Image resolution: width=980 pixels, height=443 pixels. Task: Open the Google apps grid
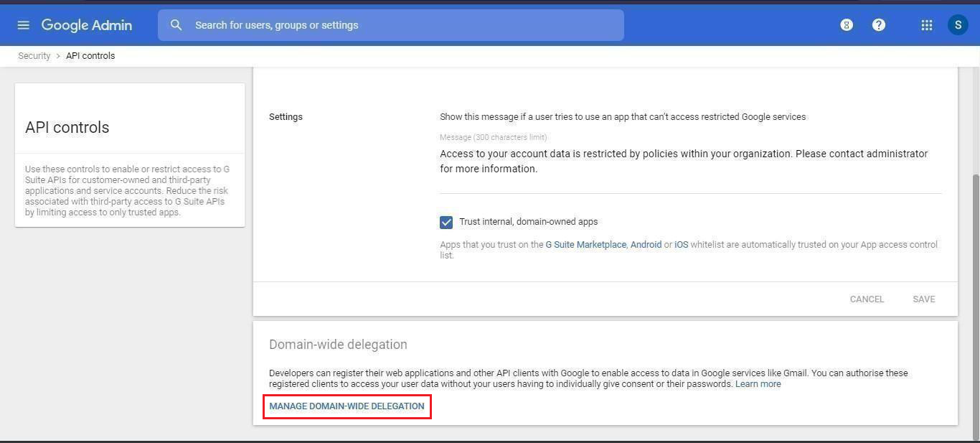coord(927,25)
